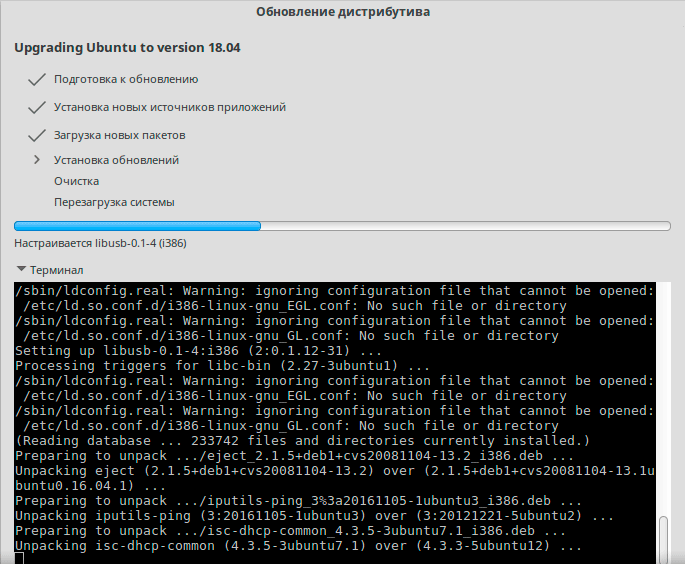Viewport: 685px width, 564px height.
Task: Click the Reading database terminal output line
Action: [302, 441]
